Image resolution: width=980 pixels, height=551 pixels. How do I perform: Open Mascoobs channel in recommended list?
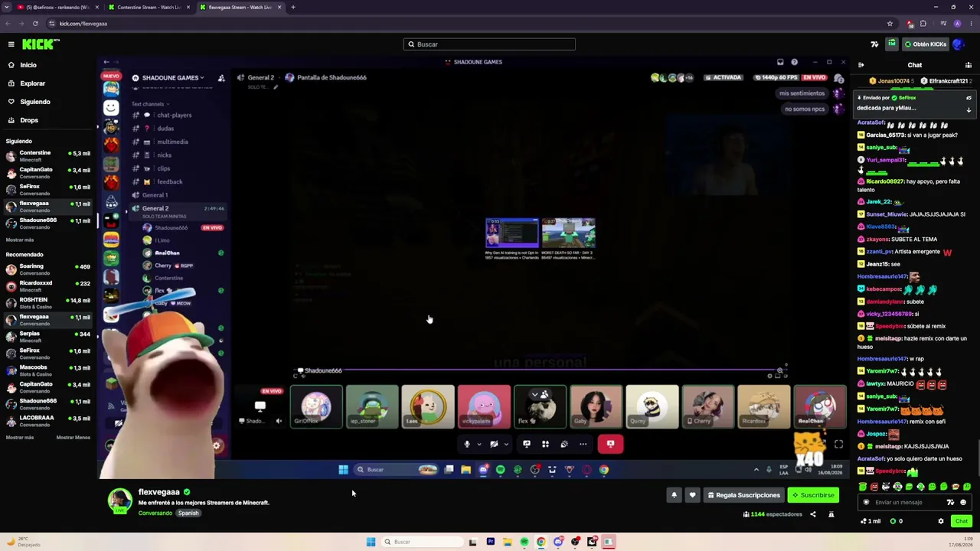click(x=49, y=370)
